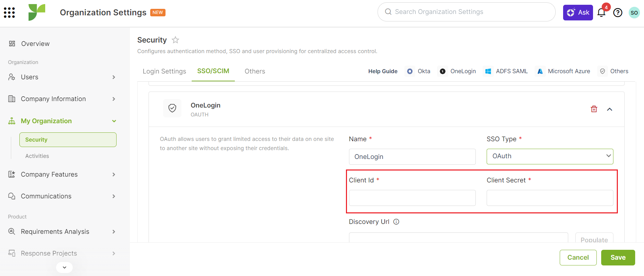
Task: Open the Security sidebar item
Action: click(68, 140)
